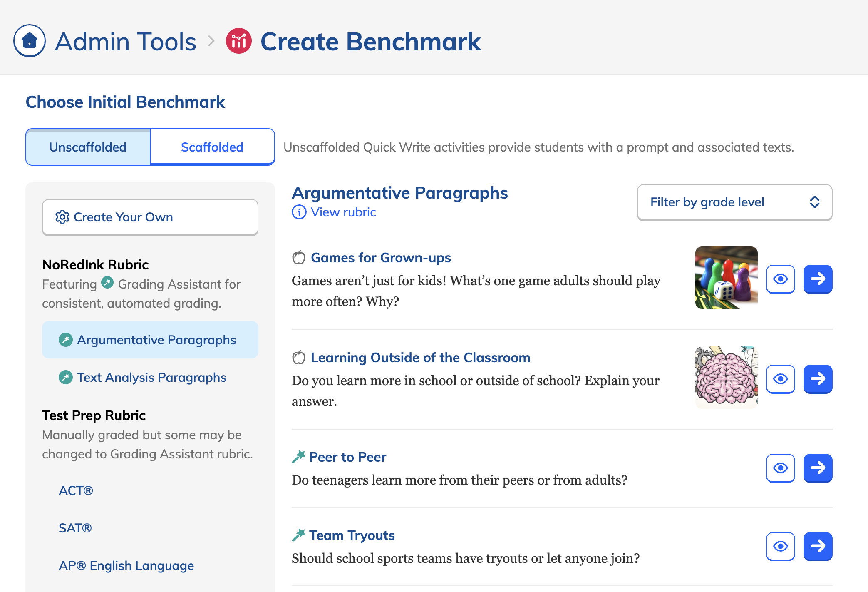Image resolution: width=868 pixels, height=592 pixels.
Task: Switch to the Scaffolded tab
Action: tap(212, 147)
